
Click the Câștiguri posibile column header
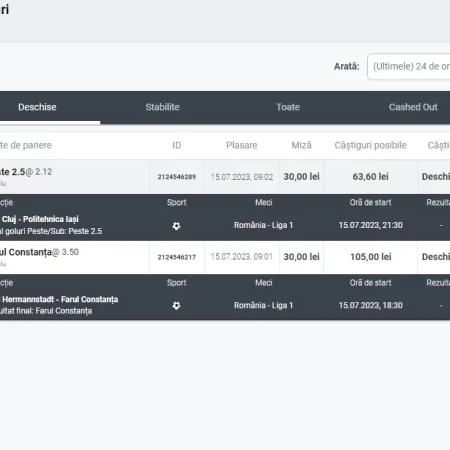click(x=370, y=145)
